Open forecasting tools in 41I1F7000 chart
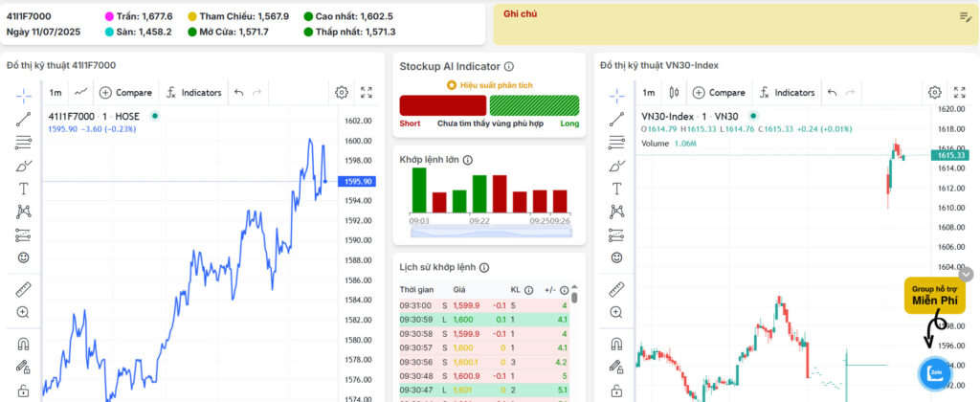The image size is (980, 402). 24,235
